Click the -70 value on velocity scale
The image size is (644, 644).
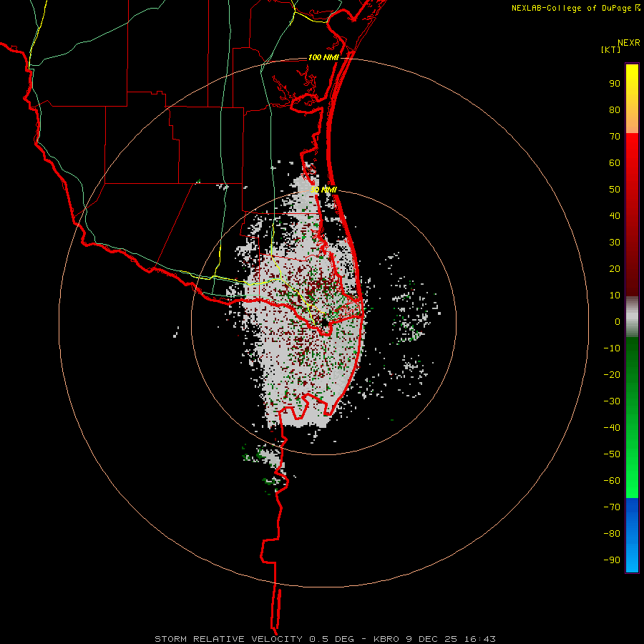(x=612, y=507)
